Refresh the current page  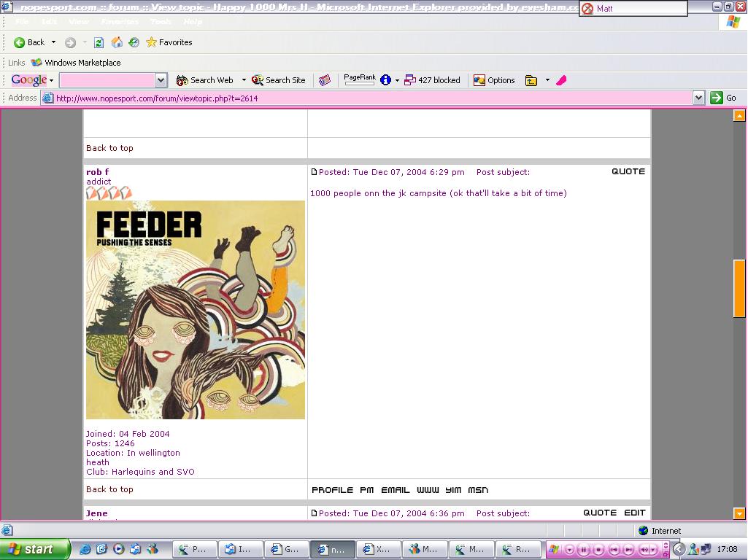click(99, 43)
